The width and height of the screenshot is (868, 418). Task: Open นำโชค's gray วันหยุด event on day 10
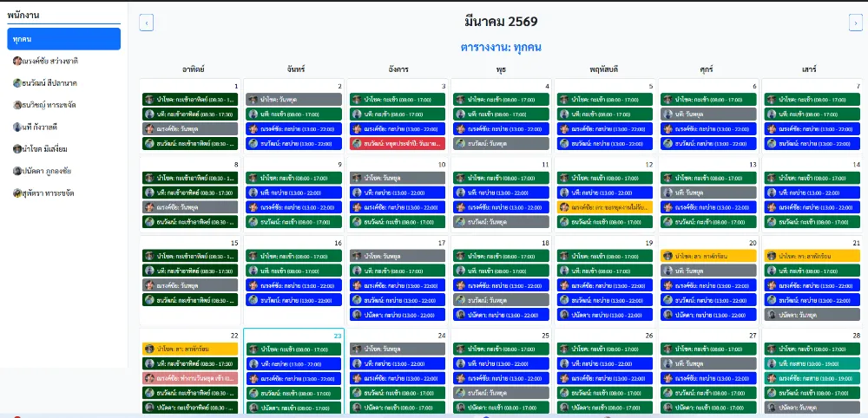click(397, 178)
